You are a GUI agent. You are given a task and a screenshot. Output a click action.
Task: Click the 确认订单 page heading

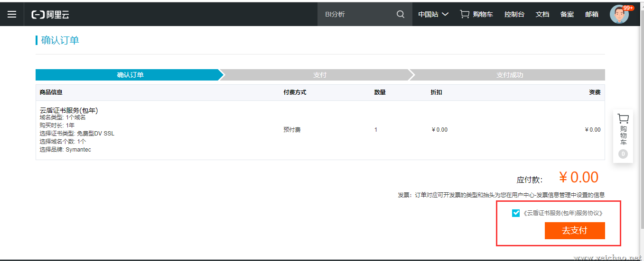[x=60, y=40]
